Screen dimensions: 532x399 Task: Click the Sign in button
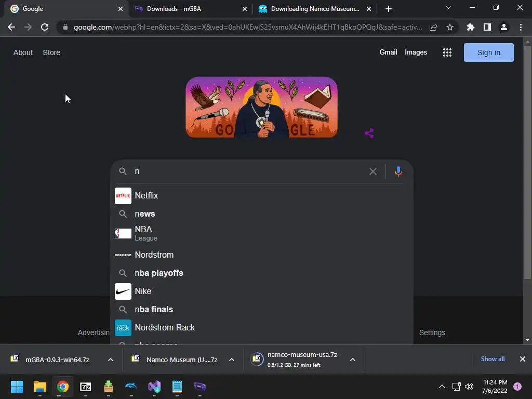[488, 52]
